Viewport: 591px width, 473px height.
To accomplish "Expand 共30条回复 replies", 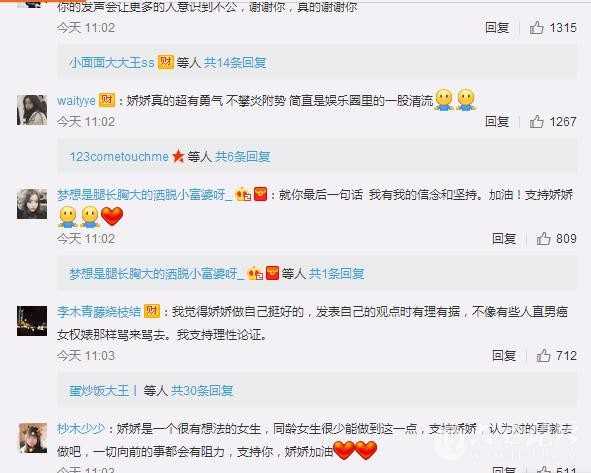I will pos(202,390).
